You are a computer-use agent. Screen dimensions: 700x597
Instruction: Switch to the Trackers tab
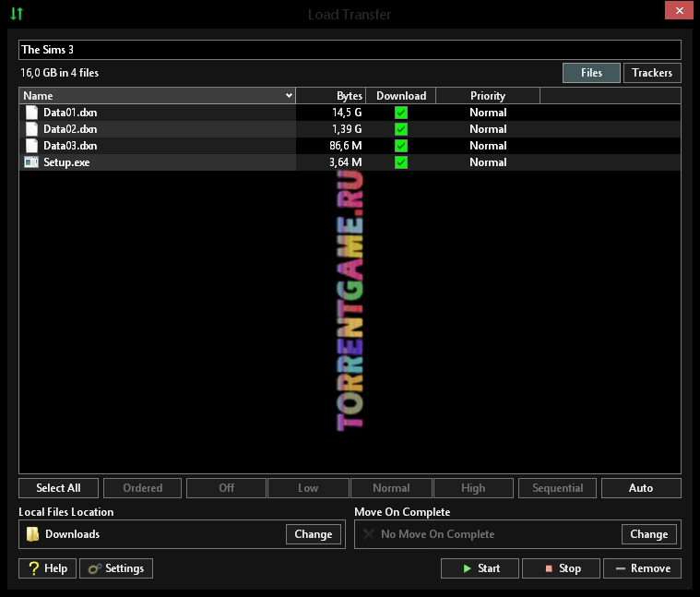tap(652, 73)
